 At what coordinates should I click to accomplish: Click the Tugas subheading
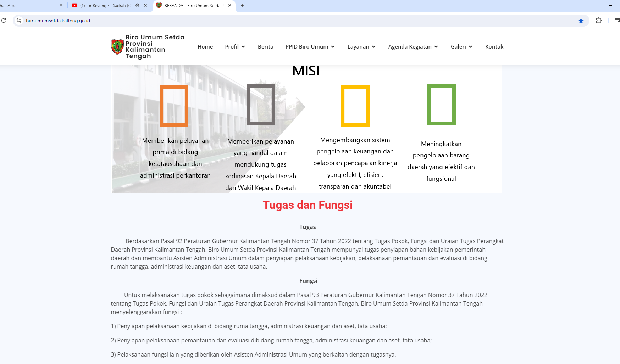[308, 227]
